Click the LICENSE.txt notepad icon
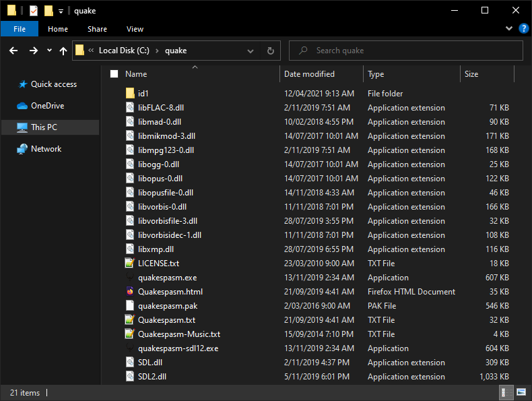 point(130,263)
